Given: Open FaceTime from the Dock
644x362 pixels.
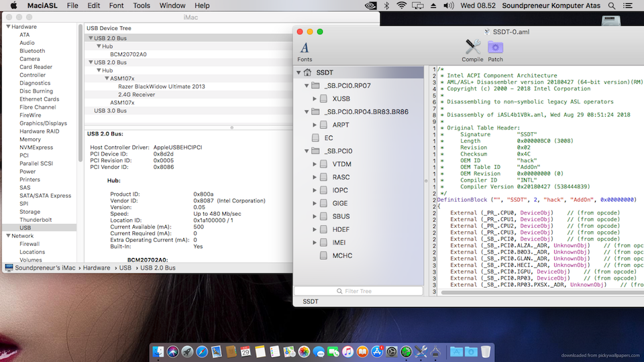Looking at the screenshot, I should pos(333,352).
